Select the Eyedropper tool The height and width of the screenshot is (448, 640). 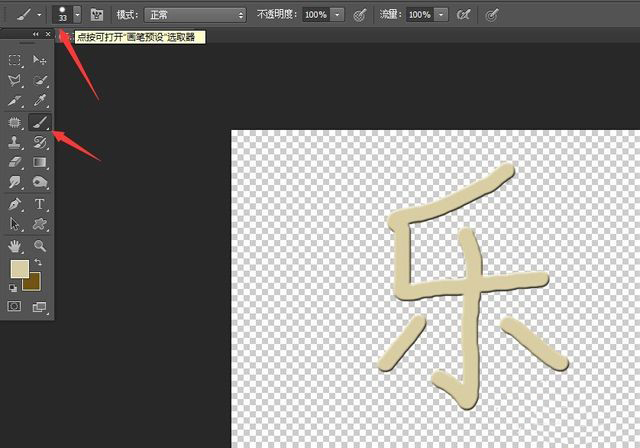click(40, 100)
